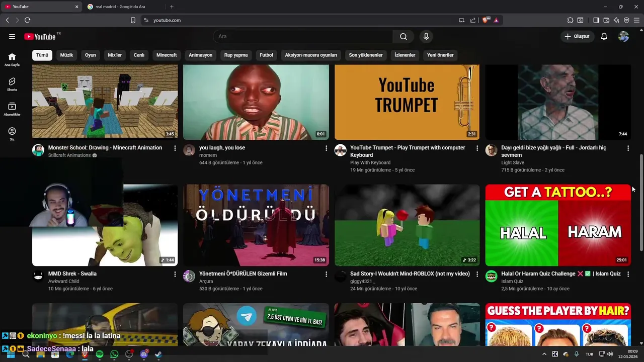Screen dimensions: 644x362
Task: Open the volume control in tray
Action: pyautogui.click(x=610, y=354)
